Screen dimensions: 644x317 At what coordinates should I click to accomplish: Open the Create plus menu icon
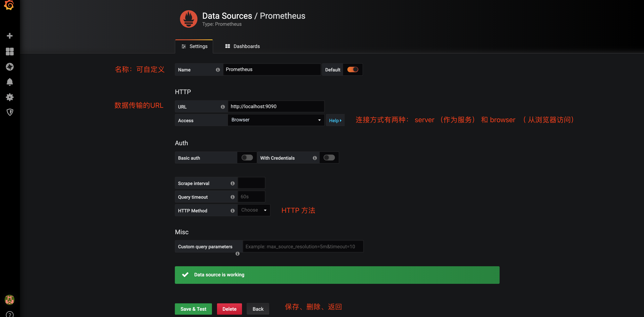10,36
